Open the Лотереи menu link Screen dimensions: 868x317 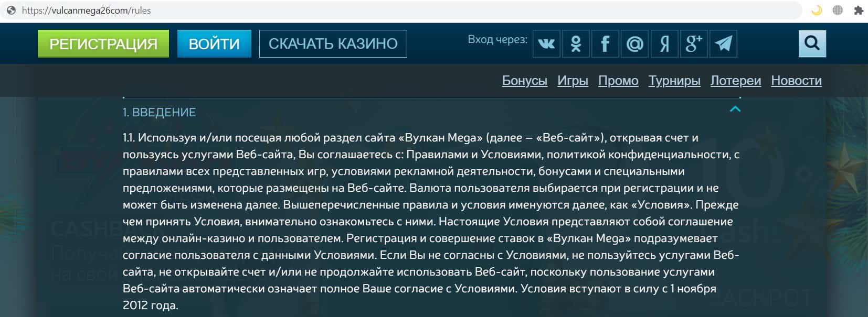pos(736,81)
